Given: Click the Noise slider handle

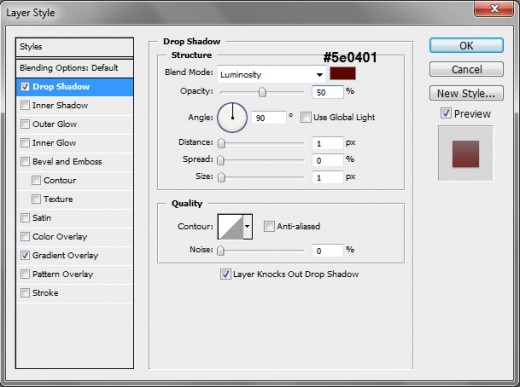Looking at the screenshot, I should [221, 250].
